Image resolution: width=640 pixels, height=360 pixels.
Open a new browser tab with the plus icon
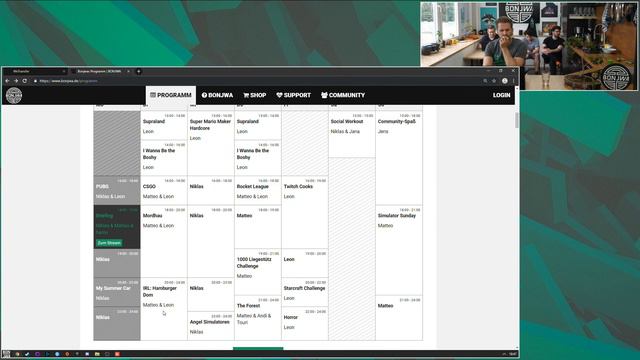[x=139, y=71]
